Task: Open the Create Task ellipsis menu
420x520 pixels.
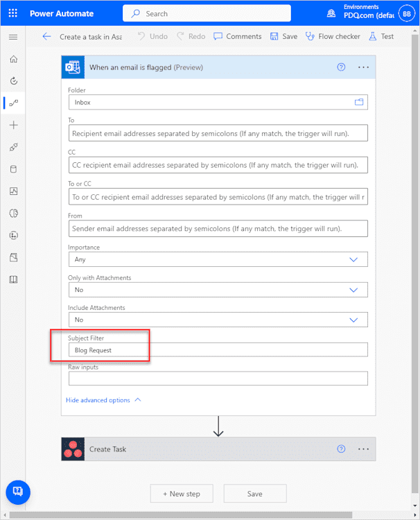Action: (x=363, y=449)
